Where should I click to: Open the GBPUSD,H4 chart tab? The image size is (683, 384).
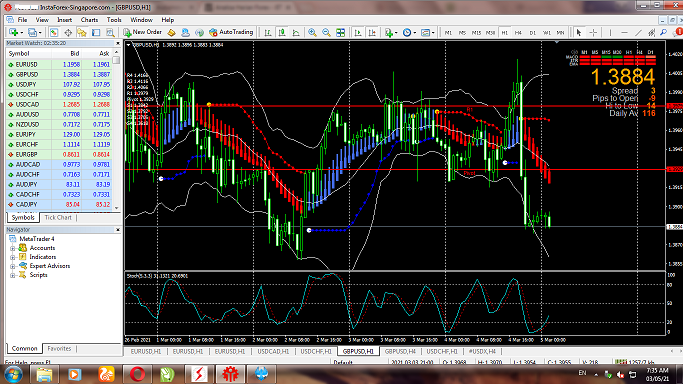[x=400, y=351]
